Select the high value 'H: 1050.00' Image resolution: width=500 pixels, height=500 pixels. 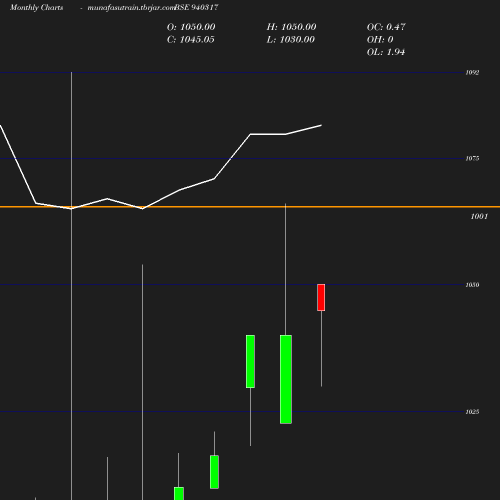click(291, 27)
